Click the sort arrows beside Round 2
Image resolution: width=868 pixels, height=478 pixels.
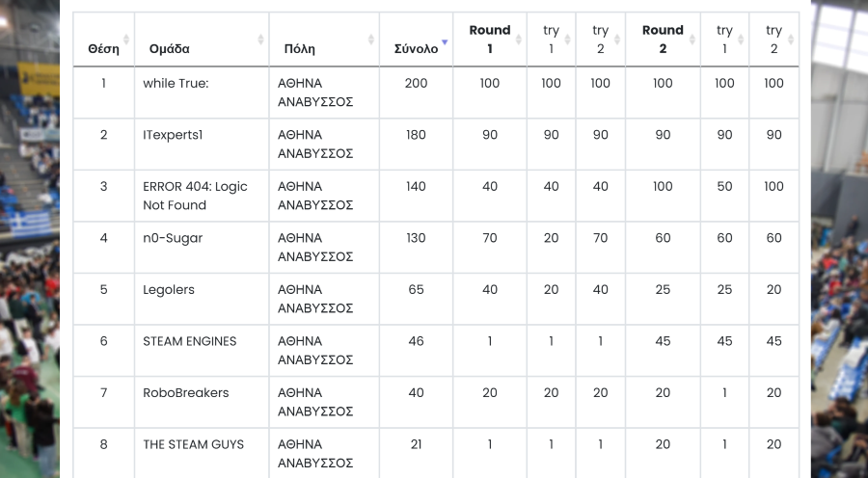693,40
